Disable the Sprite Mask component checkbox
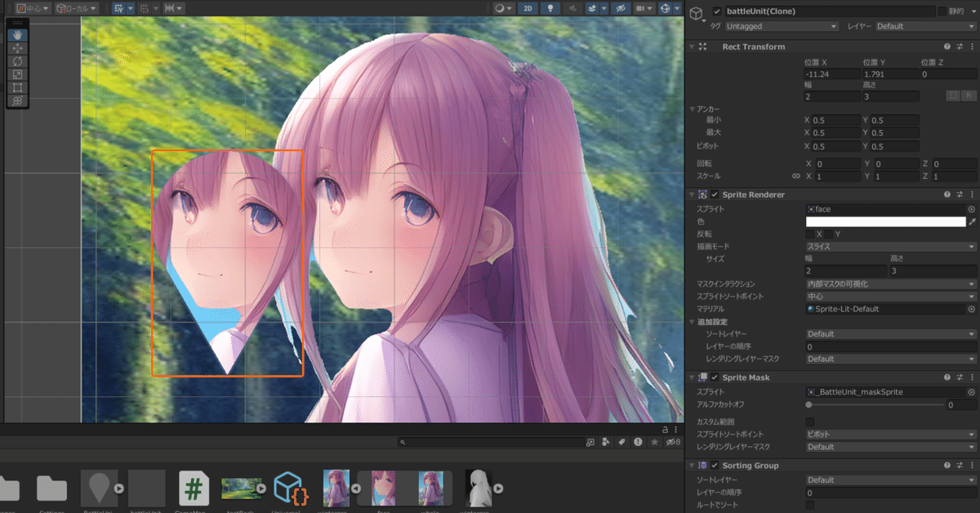The height and width of the screenshot is (513, 980). (x=715, y=377)
